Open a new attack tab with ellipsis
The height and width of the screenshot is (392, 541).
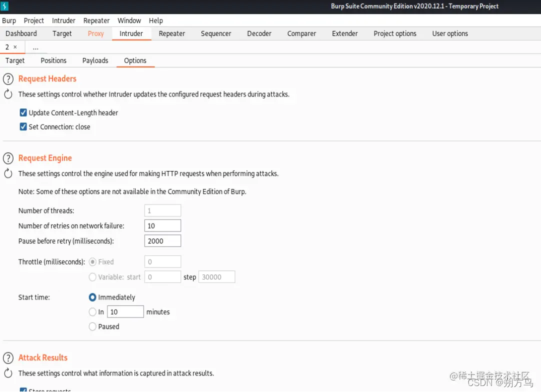(35, 47)
